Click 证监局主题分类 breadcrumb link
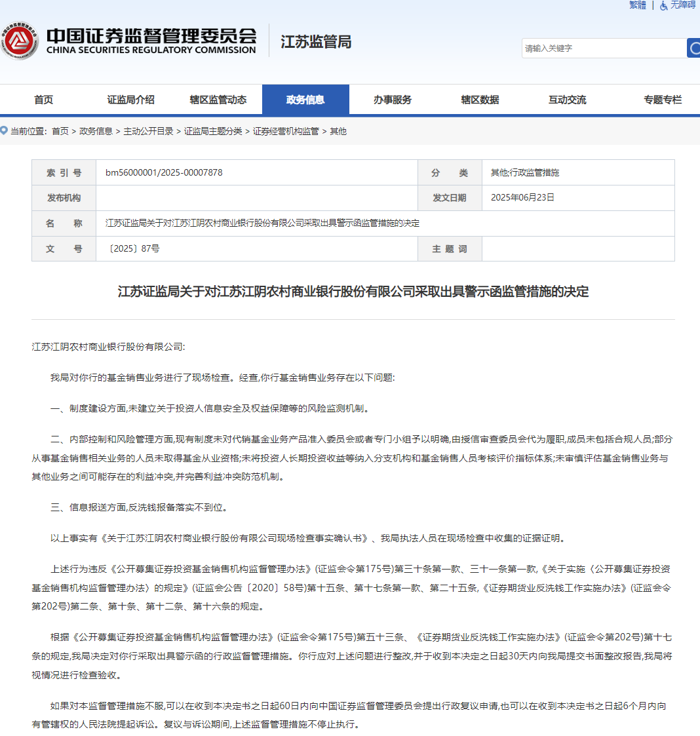700x736 pixels. click(x=213, y=132)
